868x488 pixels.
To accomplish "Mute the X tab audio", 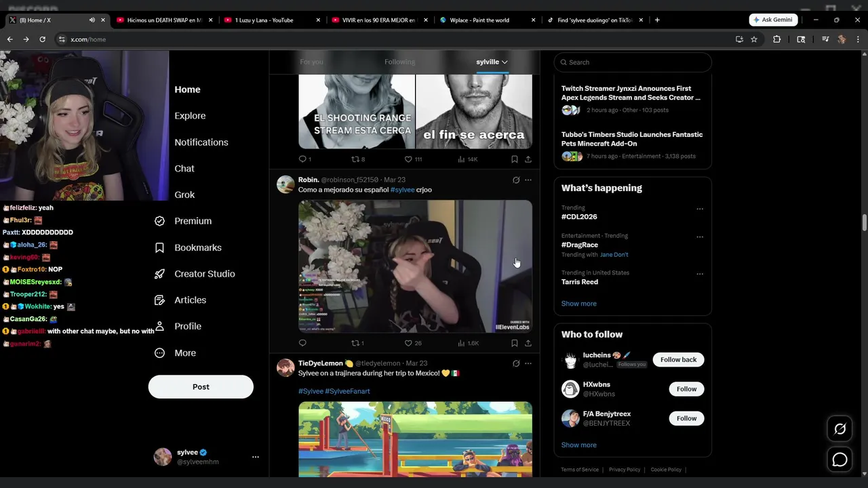I will click(92, 20).
